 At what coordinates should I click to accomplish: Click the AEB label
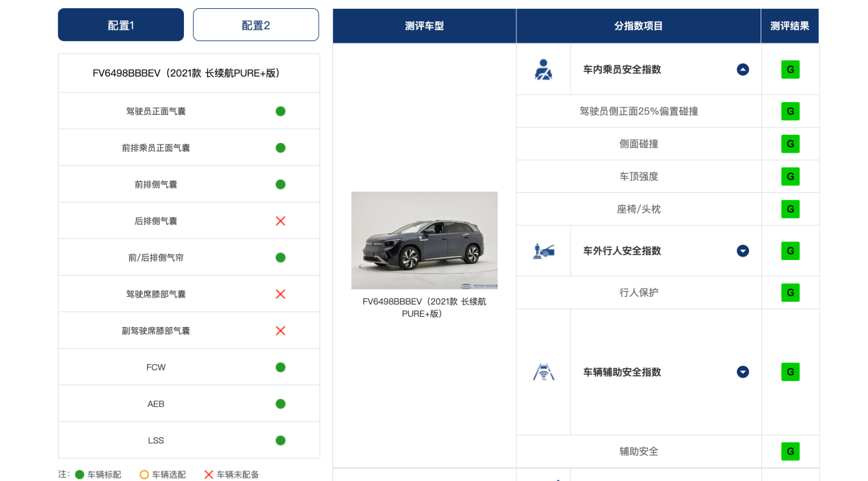[156, 404]
